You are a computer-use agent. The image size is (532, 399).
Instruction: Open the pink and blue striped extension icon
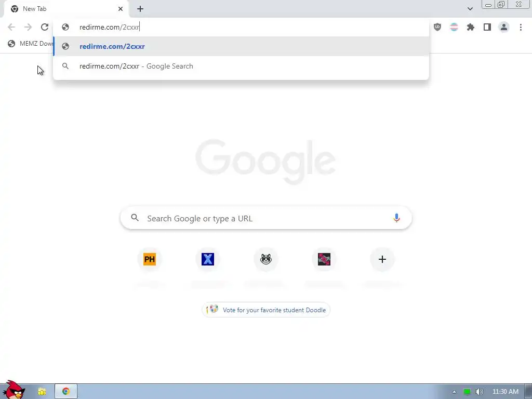pyautogui.click(x=454, y=27)
